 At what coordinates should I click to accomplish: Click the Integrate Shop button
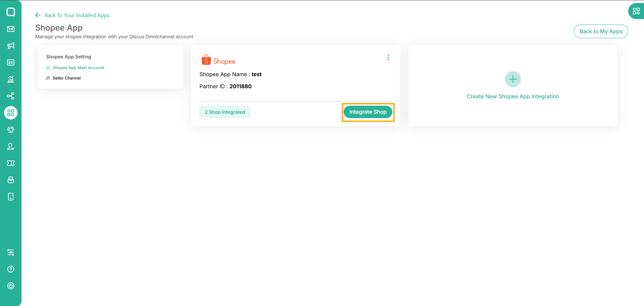368,112
